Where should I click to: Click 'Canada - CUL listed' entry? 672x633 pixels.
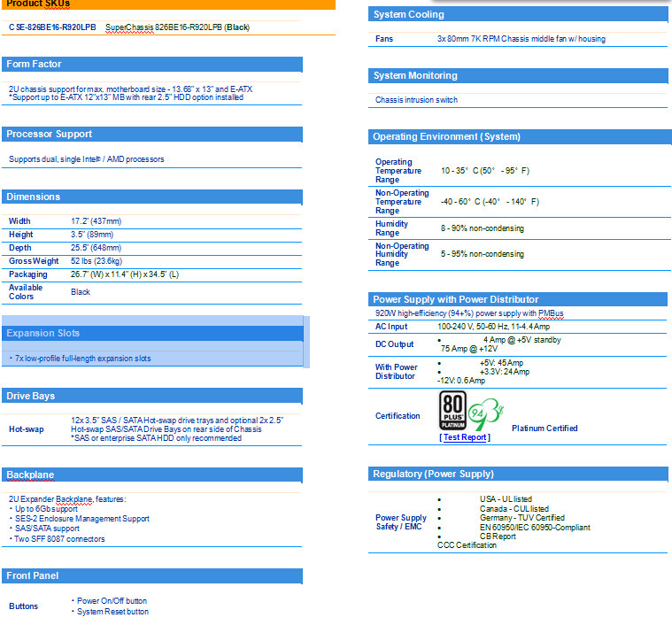click(514, 509)
